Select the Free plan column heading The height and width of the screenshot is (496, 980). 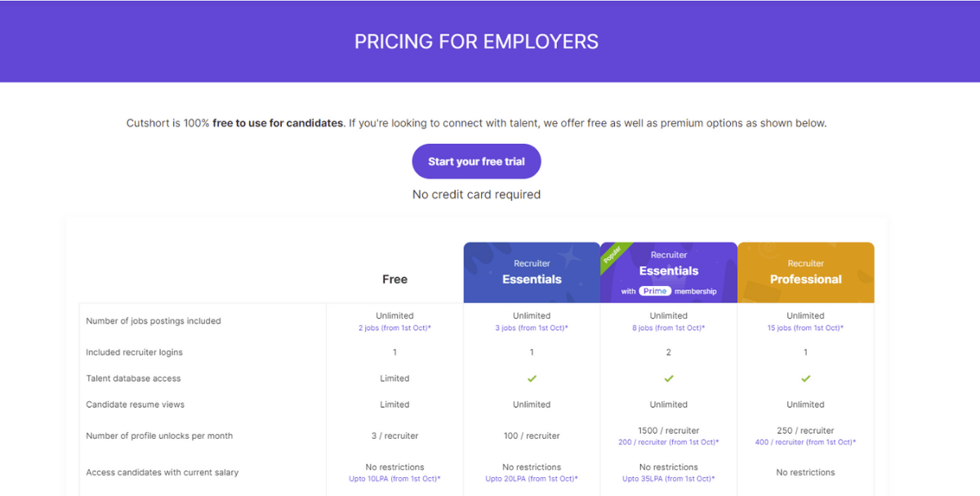(394, 279)
